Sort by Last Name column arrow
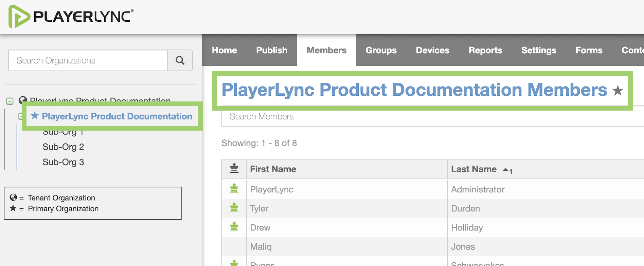 click(506, 170)
